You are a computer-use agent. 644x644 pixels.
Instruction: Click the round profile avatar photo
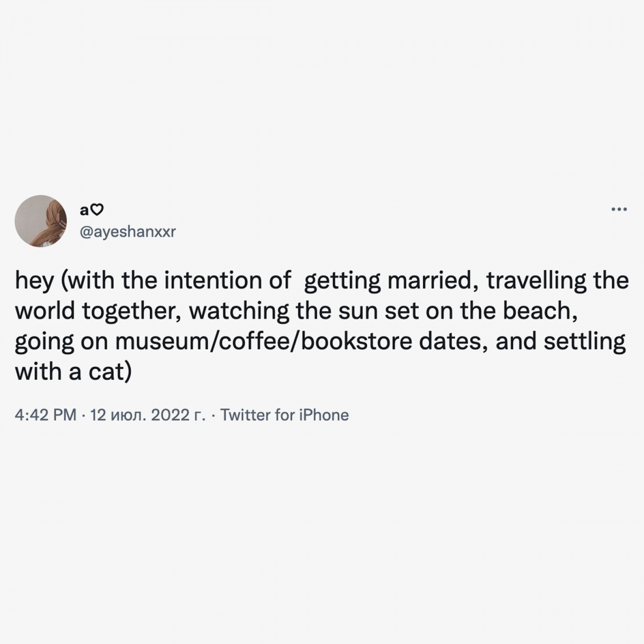click(41, 221)
